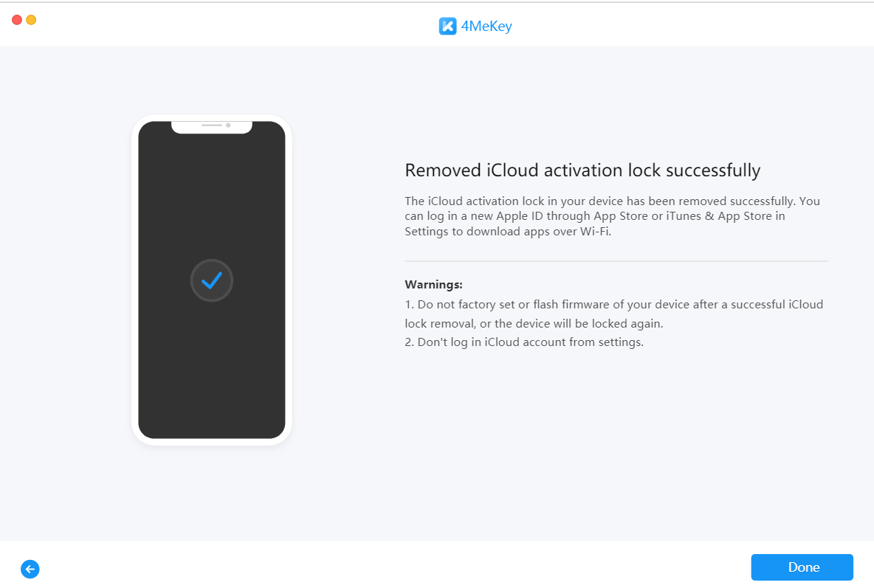This screenshot has width=874, height=588.
Task: Click the 'Removed iCloud activation lock successfully' heading
Action: pyautogui.click(x=582, y=170)
